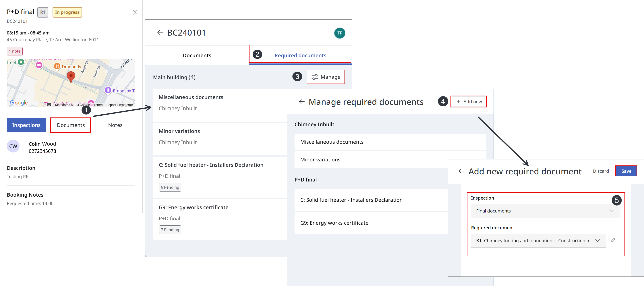Discard the new required document
644x286 pixels.
point(601,171)
